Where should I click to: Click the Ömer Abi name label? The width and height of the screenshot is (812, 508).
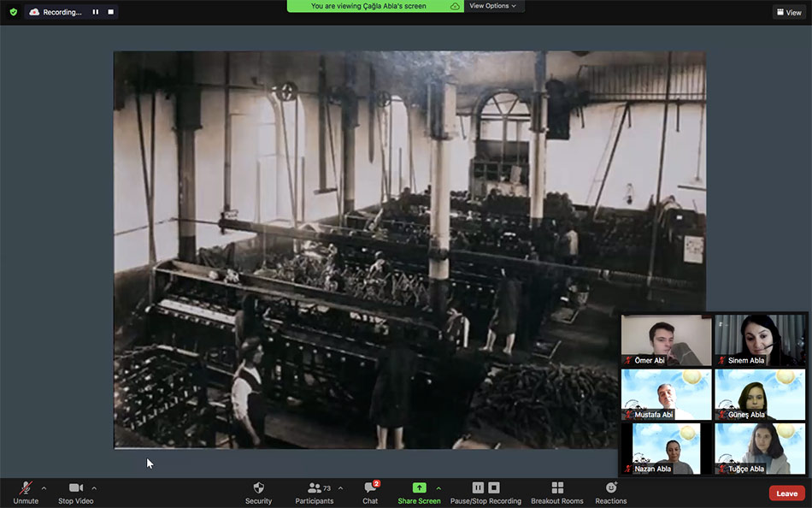[x=650, y=360]
